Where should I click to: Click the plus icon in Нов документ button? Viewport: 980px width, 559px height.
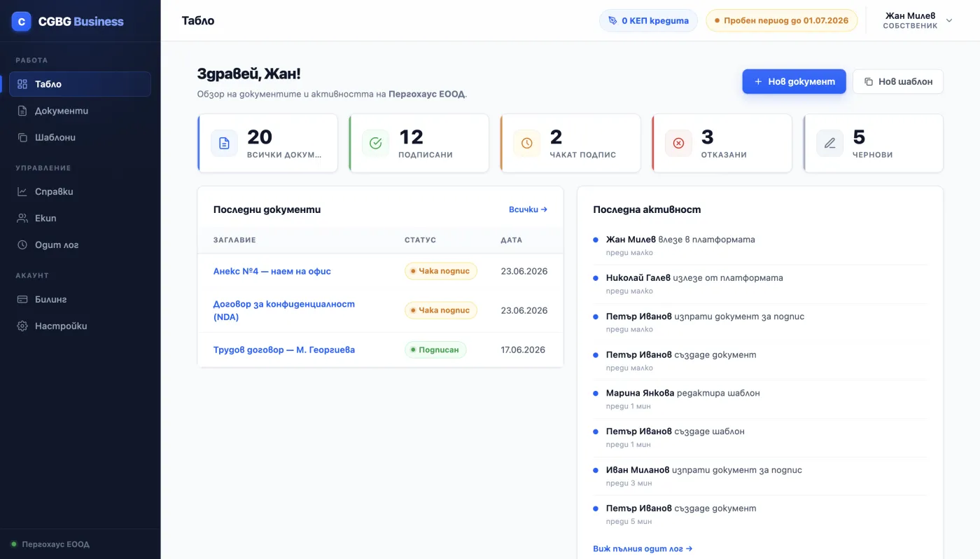point(758,81)
